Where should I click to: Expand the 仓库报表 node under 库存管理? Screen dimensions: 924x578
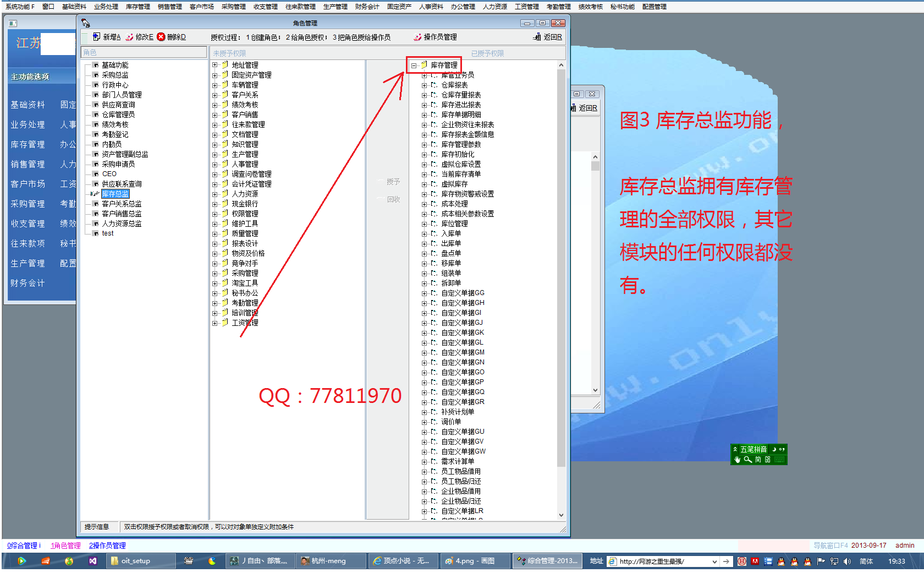424,85
